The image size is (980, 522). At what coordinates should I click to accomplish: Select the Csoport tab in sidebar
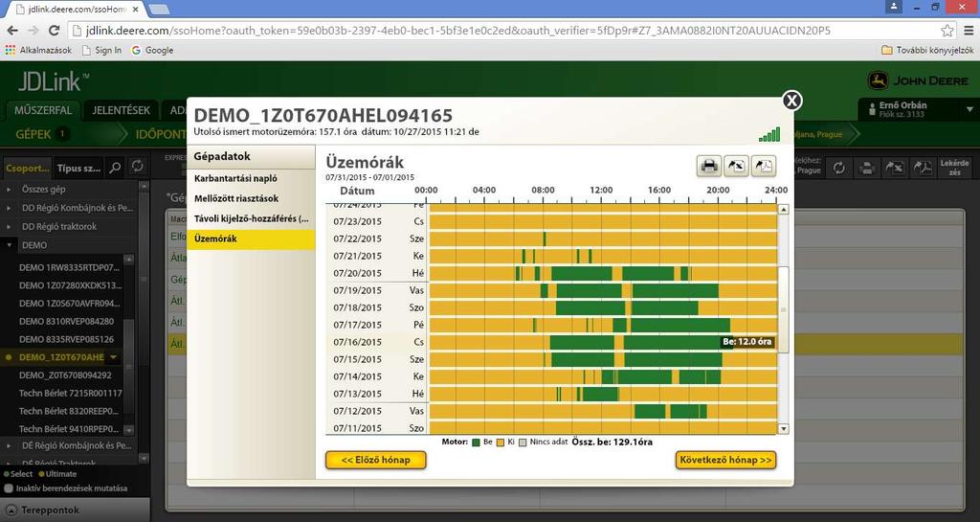point(28,169)
